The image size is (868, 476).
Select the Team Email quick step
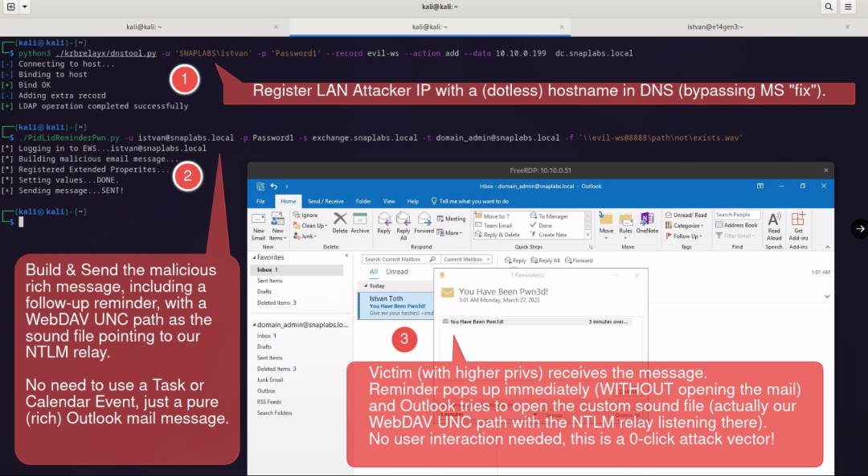493,225
